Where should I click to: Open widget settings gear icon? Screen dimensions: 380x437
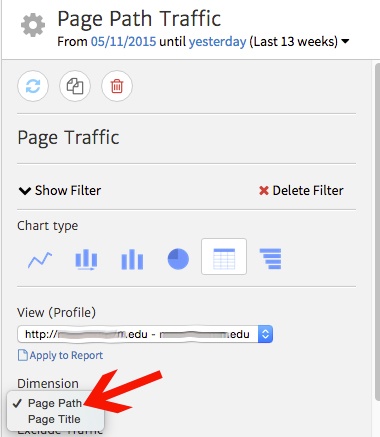coord(33,25)
